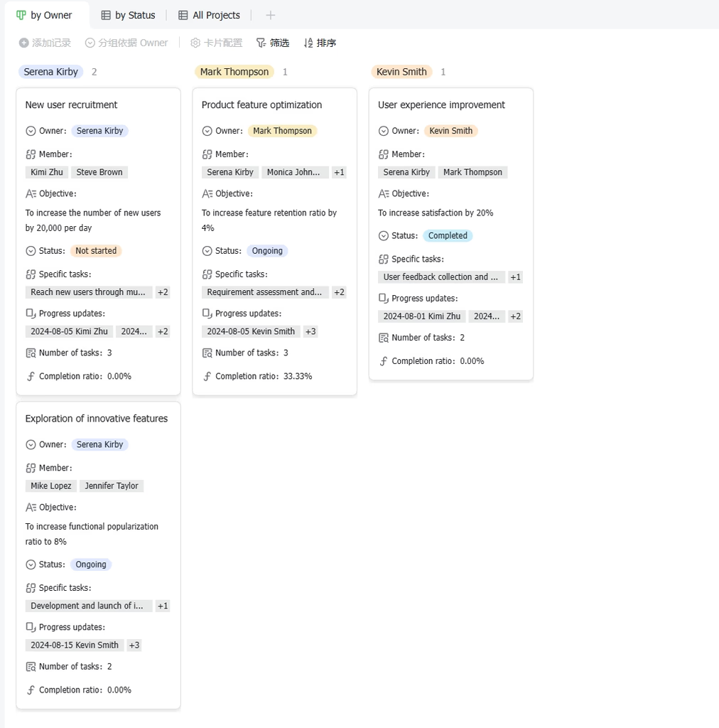Image resolution: width=719 pixels, height=728 pixels.
Task: Expand the +2 specific tasks in New user recruitment
Action: 163,292
